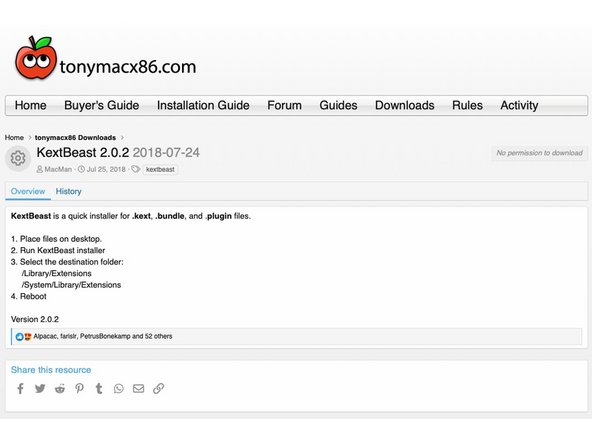Open Alpacac user in reactions list
592x444 pixels.
(x=45, y=336)
